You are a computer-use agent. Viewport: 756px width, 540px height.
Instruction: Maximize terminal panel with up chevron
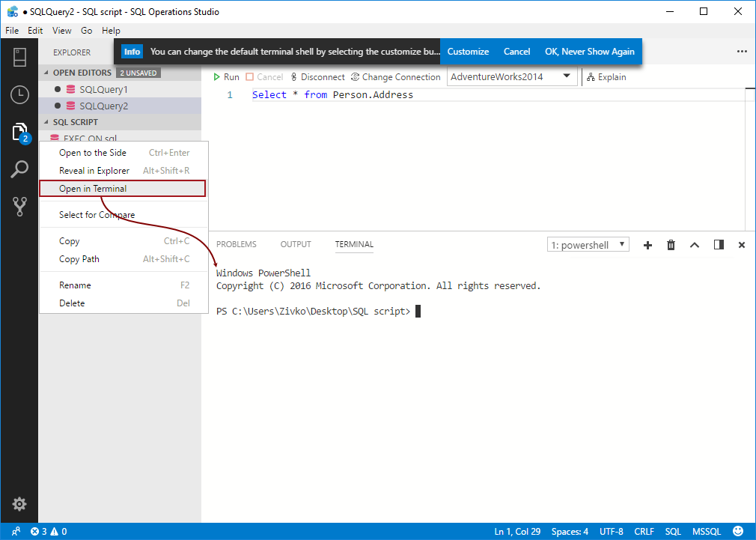tap(695, 245)
